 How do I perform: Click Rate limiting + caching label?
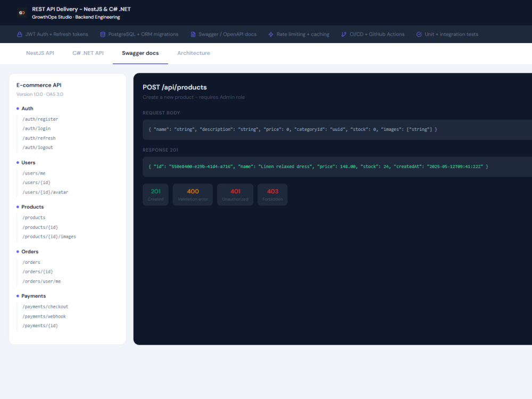click(303, 34)
